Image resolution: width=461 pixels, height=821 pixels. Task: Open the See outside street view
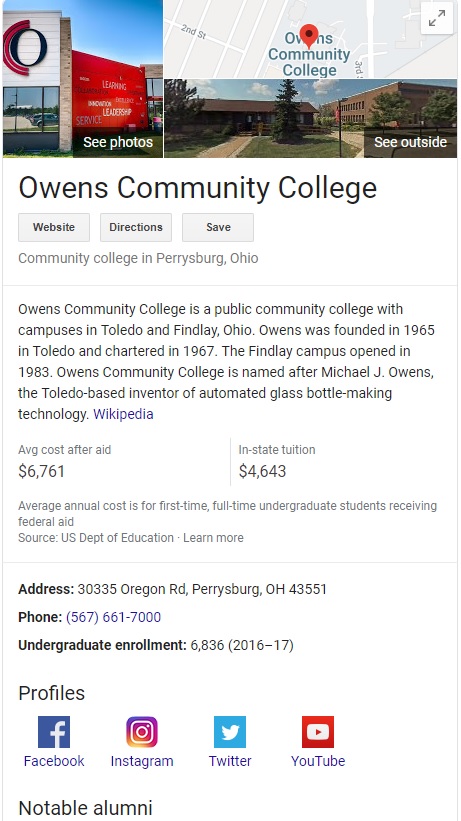[x=311, y=118]
